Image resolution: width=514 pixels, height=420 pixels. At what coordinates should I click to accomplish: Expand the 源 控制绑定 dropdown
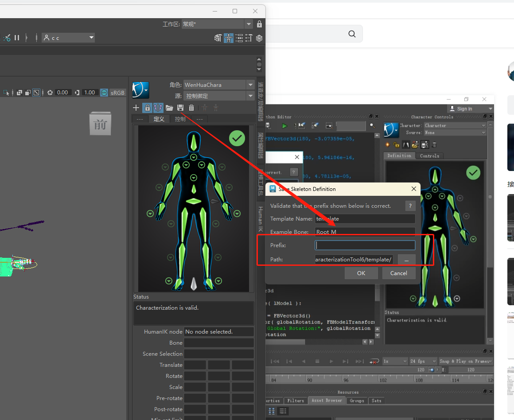coord(218,96)
